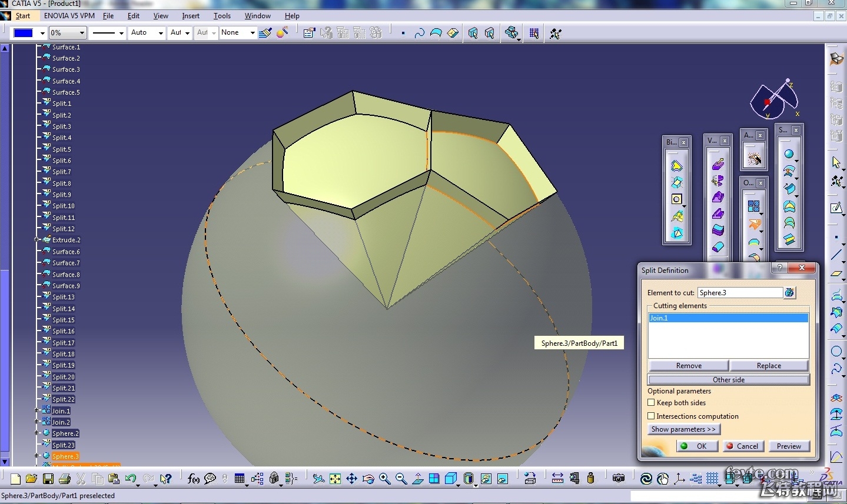This screenshot has width=847, height=504.
Task: Open the color swatch dropdown arrow
Action: click(x=42, y=33)
